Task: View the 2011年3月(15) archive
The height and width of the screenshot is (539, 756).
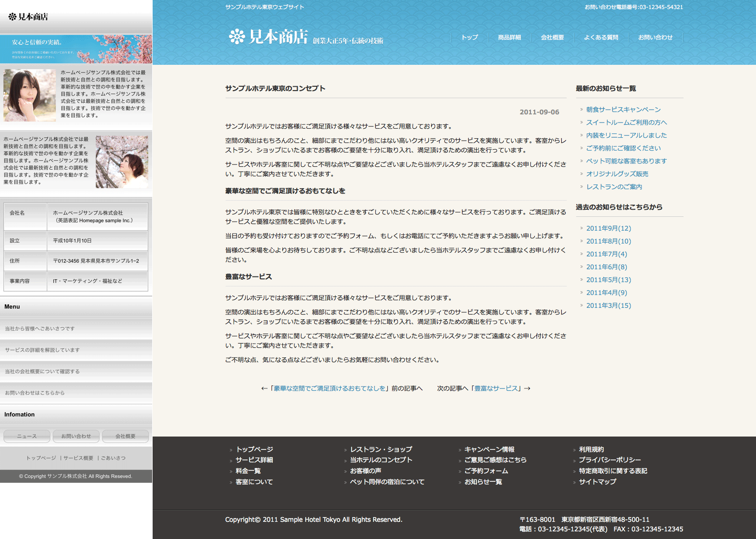Action: click(608, 305)
